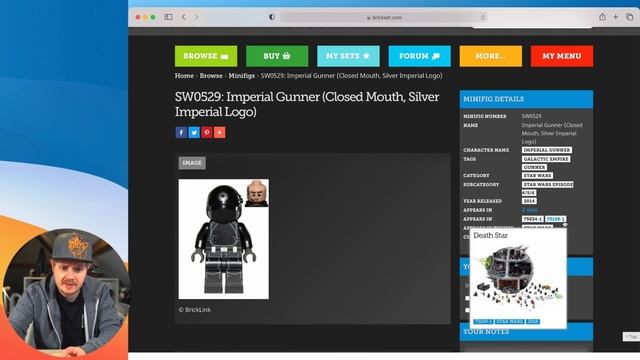The height and width of the screenshot is (360, 640).
Task: Share the minifig on Pinterest
Action: [207, 132]
